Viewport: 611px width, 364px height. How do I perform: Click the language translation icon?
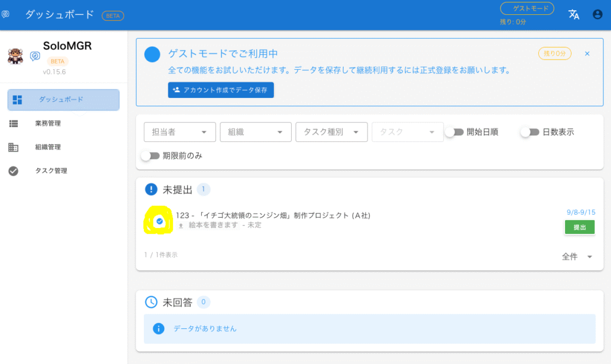(x=573, y=15)
